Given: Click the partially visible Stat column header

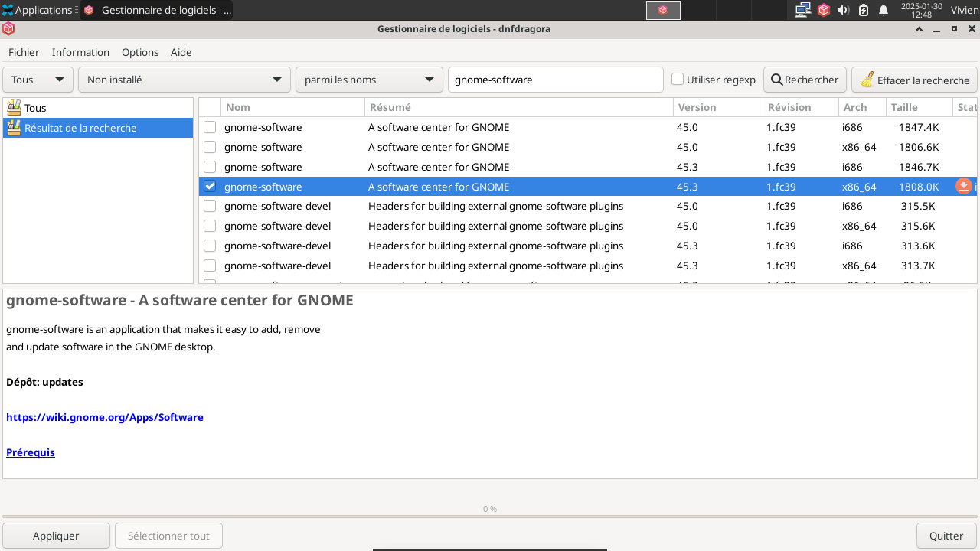Looking at the screenshot, I should tap(966, 107).
